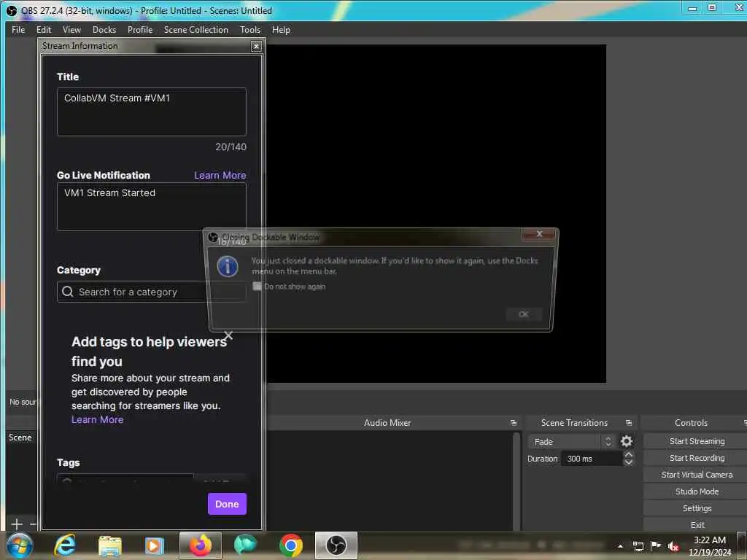This screenshot has height=560, width=747.
Task: Click the taskbar clock showing 3:22 AM
Action: click(710, 546)
